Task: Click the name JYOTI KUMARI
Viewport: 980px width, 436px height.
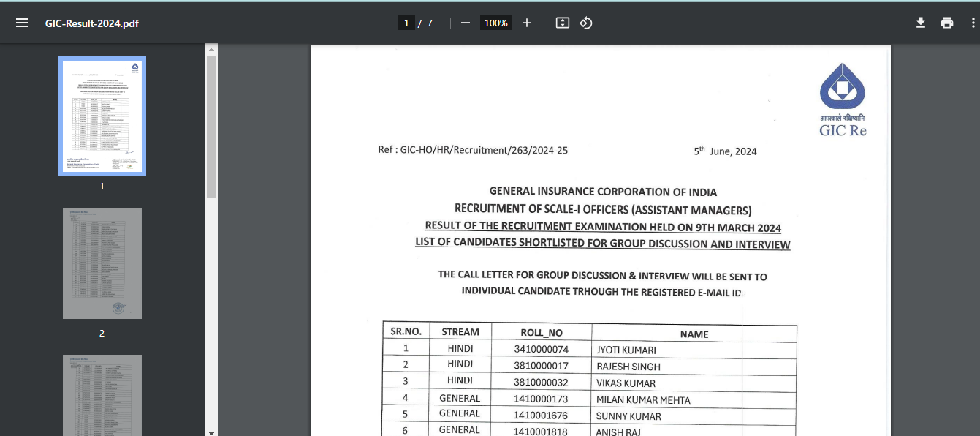Action: click(x=626, y=350)
